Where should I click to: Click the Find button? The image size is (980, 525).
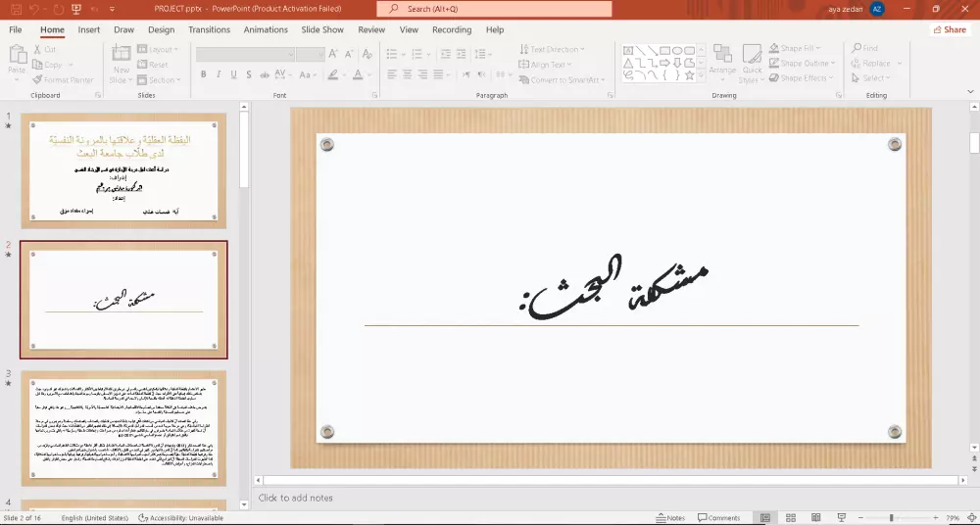[864, 48]
